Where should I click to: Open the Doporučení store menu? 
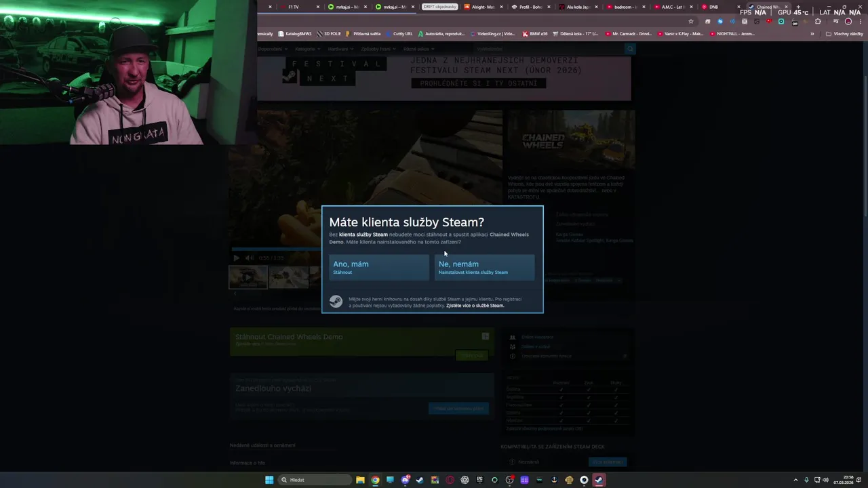273,49
